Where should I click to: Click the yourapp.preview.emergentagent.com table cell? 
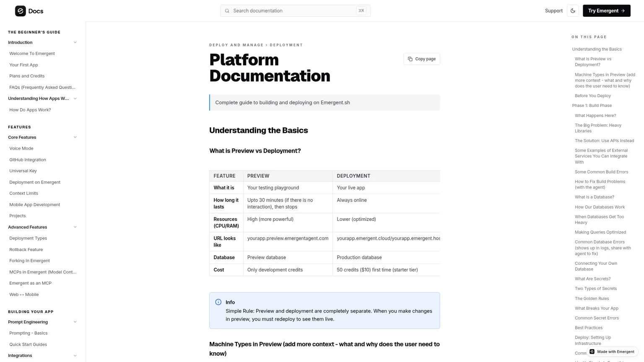[288, 242]
